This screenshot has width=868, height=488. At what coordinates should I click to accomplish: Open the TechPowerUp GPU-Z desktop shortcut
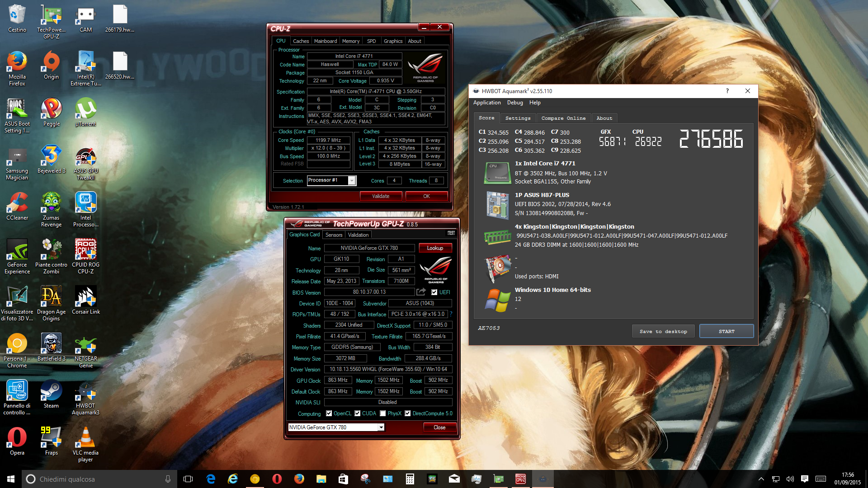[x=51, y=21]
